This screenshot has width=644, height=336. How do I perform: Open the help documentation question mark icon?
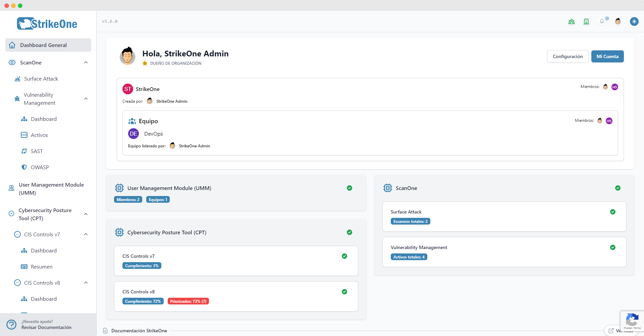pos(11,325)
